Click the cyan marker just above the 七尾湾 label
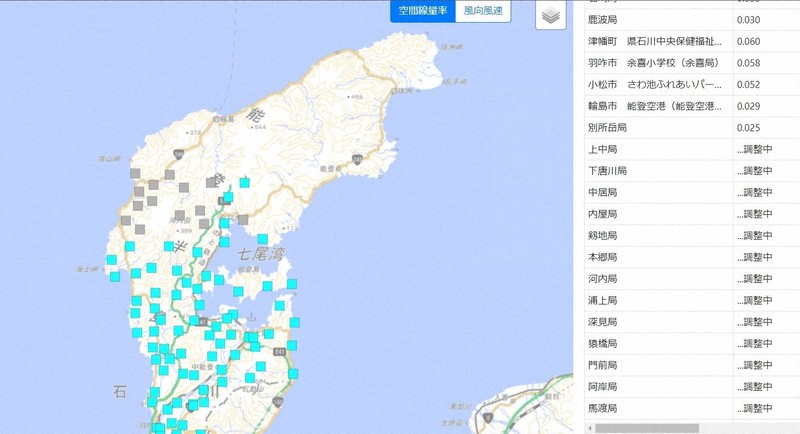Viewport: 800px width, 434px height. (262, 239)
